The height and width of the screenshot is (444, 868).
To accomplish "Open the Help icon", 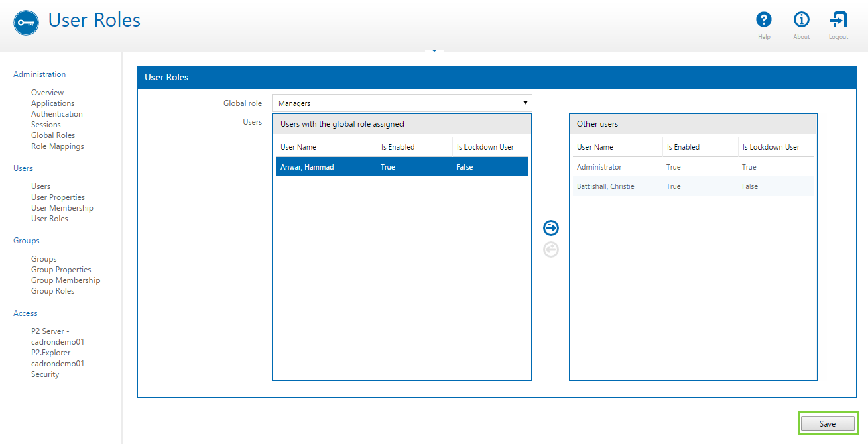I will [x=764, y=20].
